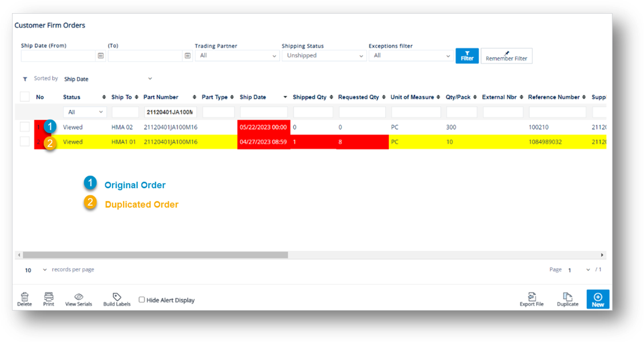Sort by Shipped Qty column arrows

pyautogui.click(x=332, y=97)
